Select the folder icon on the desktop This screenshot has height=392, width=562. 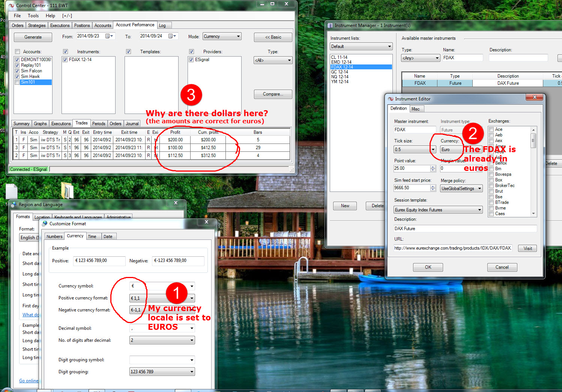68,190
